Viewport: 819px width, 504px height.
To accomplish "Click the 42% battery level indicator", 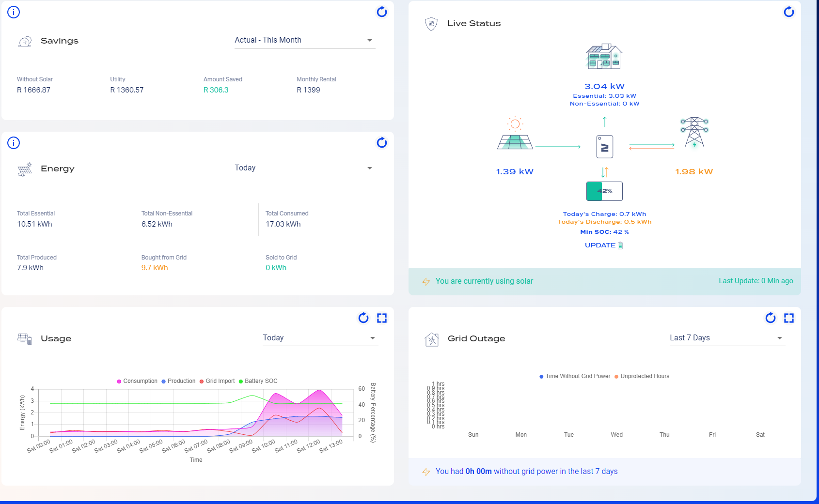I will [605, 191].
